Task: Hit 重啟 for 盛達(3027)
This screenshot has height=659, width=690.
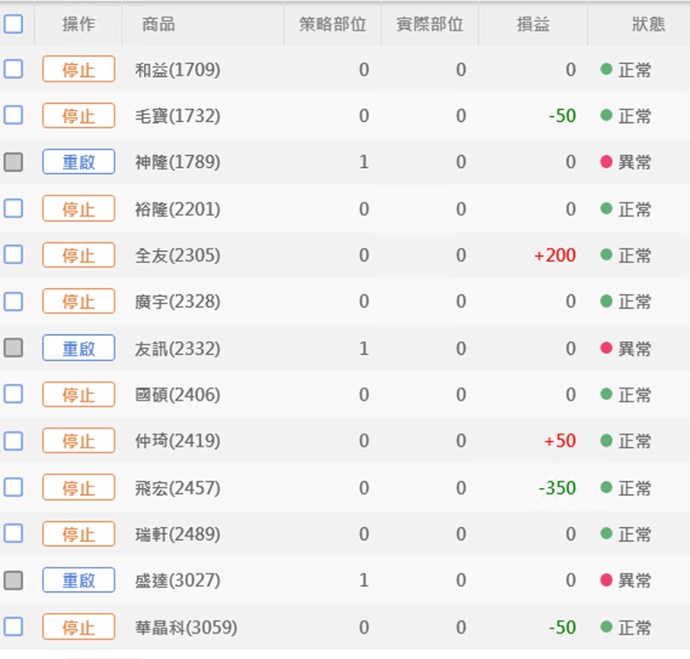Action: [78, 580]
